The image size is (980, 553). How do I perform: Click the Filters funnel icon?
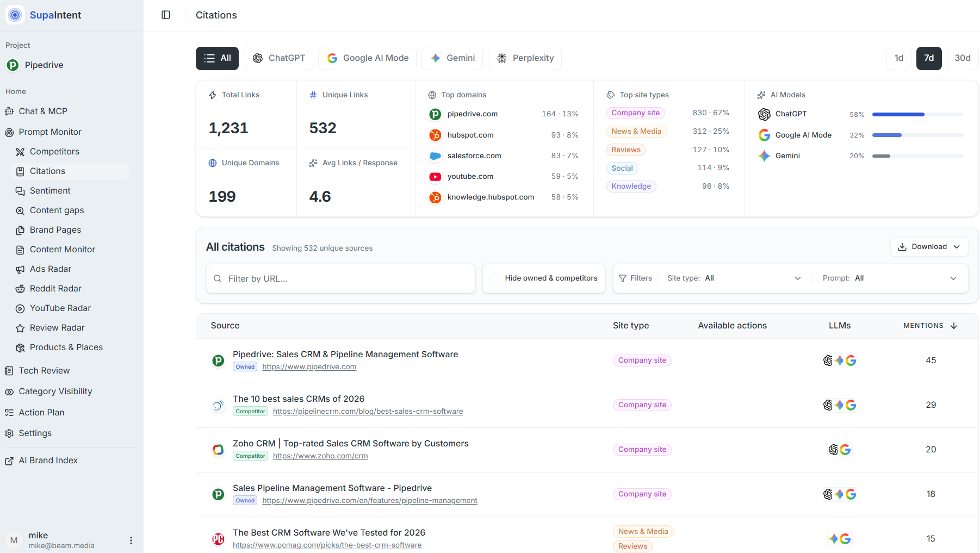(623, 278)
